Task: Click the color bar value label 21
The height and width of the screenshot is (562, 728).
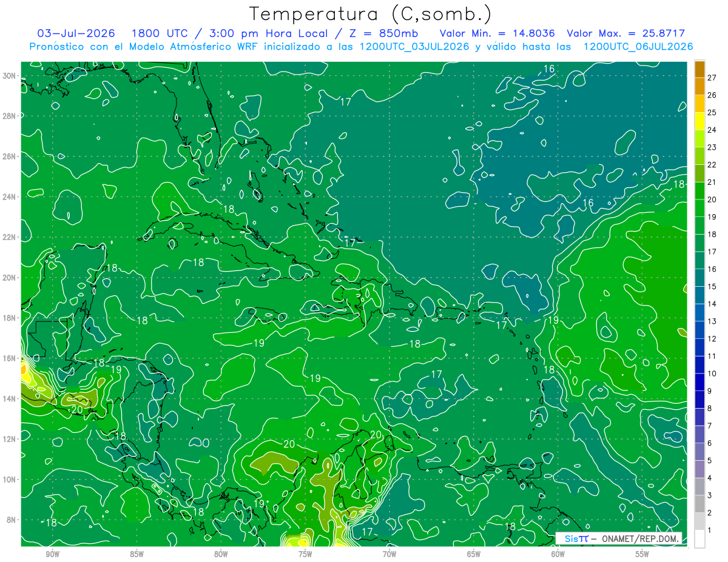Action: [x=712, y=182]
